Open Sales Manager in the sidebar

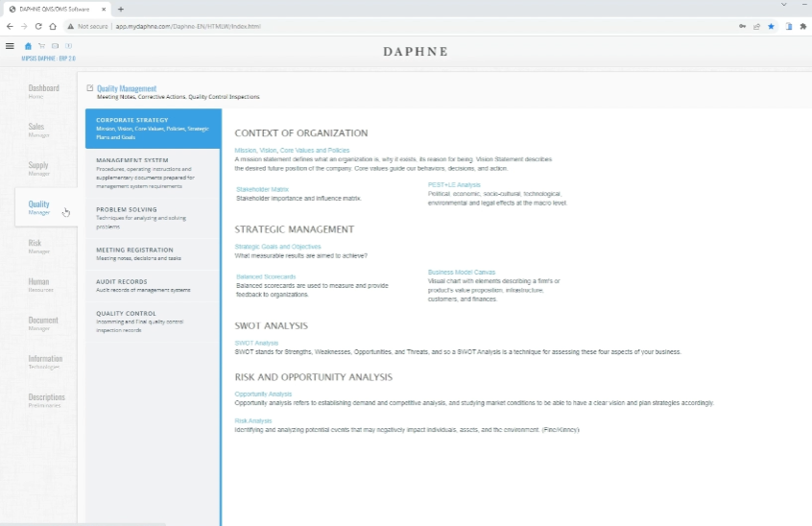pyautogui.click(x=37, y=130)
